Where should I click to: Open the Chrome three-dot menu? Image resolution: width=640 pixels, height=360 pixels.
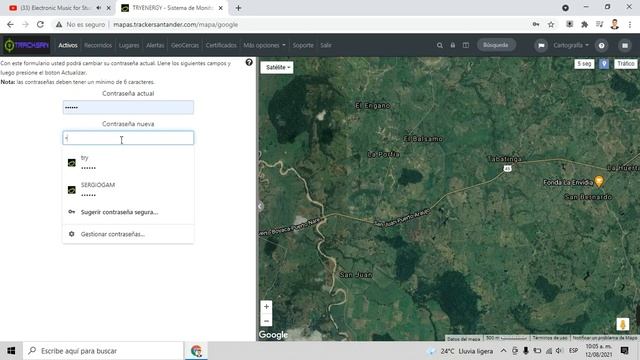pos(630,24)
